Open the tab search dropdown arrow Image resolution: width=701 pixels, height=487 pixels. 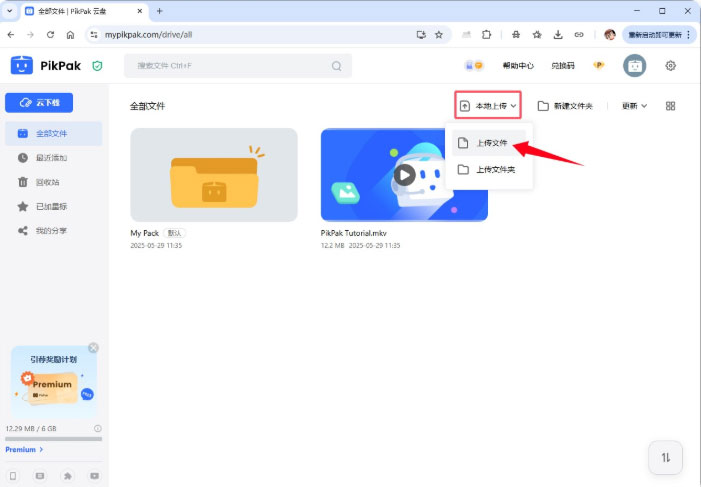coord(9,11)
